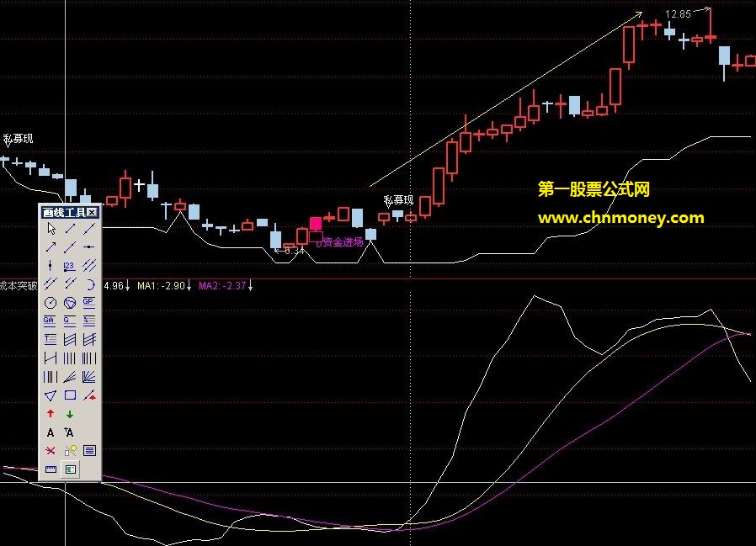756x546 pixels.
Task: Click the solid magenta candlestick
Action: click(x=316, y=224)
